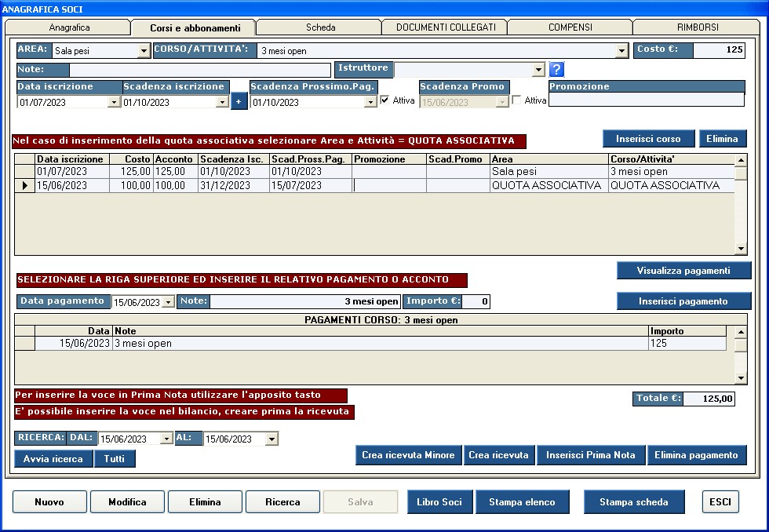Click the Crea ricevuta button
Viewport: 769px width, 532px height.
tap(499, 455)
